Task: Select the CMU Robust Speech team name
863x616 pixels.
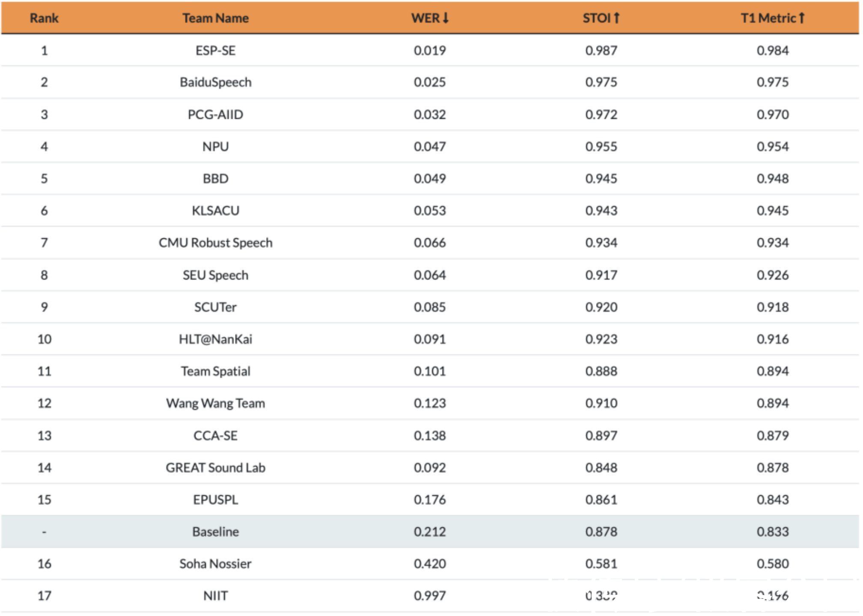Action: coord(216,243)
